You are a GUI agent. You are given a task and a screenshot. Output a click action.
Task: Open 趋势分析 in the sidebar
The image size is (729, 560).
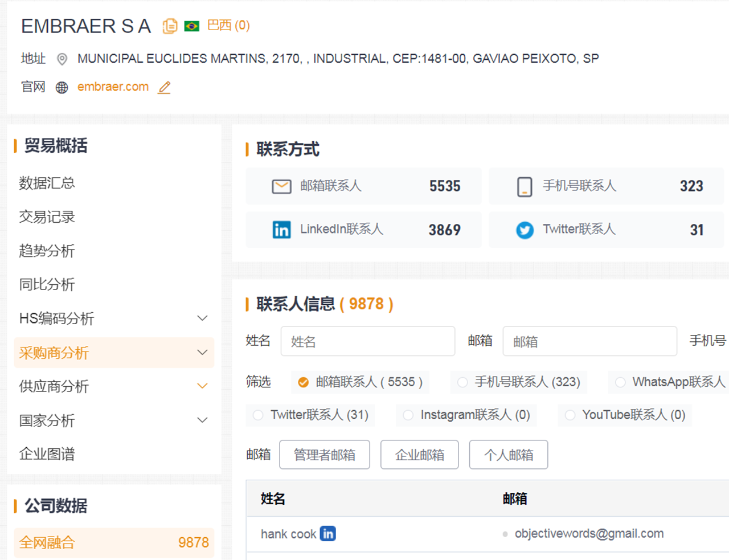47,251
